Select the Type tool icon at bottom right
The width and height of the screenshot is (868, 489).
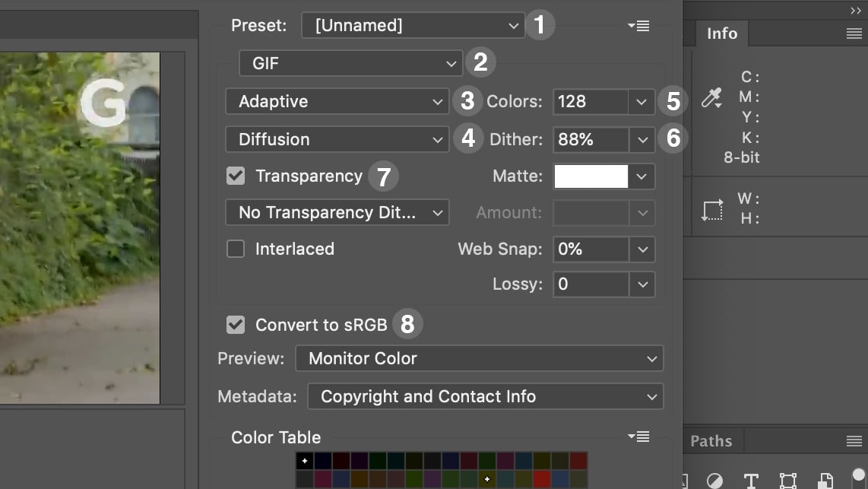click(750, 479)
